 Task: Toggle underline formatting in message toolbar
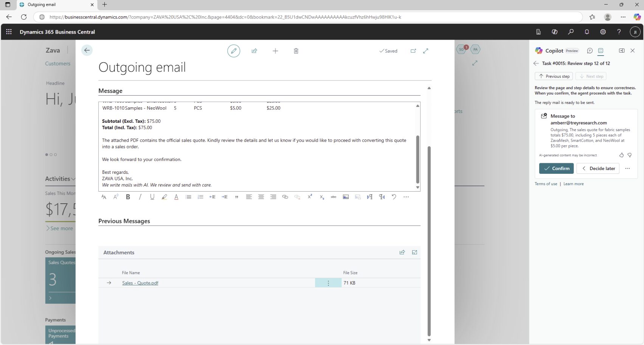[x=152, y=197]
